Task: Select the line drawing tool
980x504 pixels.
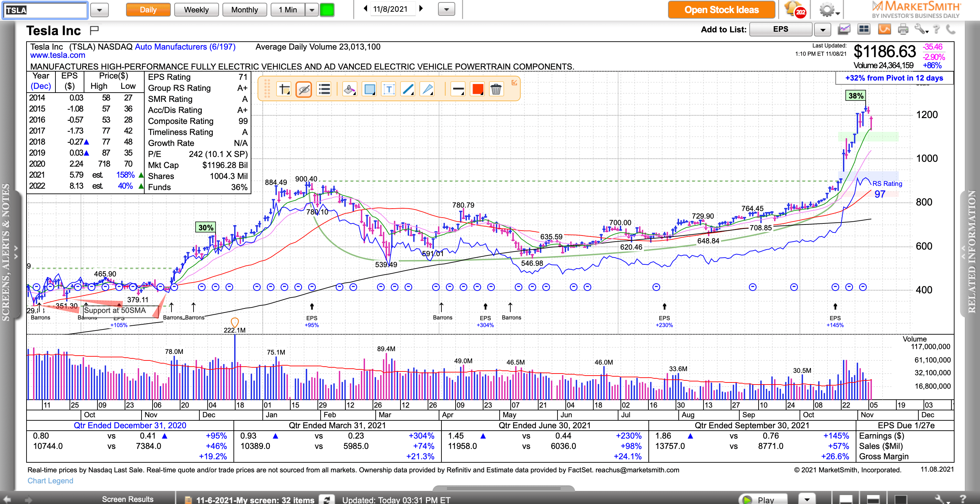Action: pyautogui.click(x=408, y=90)
